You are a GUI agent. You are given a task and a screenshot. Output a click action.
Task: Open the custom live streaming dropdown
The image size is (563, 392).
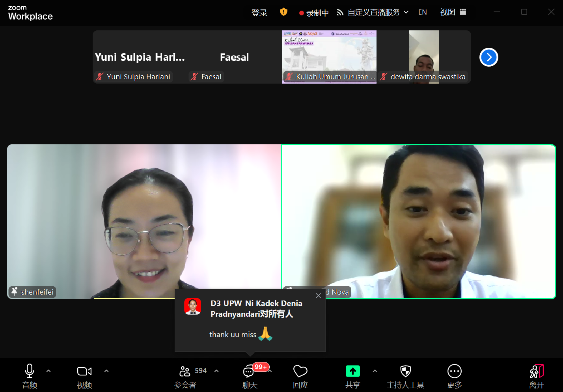(373, 13)
